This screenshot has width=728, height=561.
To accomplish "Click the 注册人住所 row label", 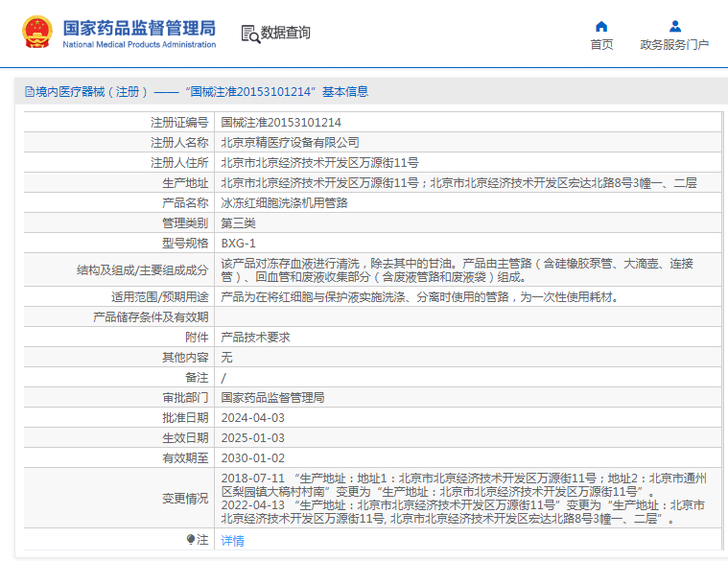I will [x=179, y=163].
